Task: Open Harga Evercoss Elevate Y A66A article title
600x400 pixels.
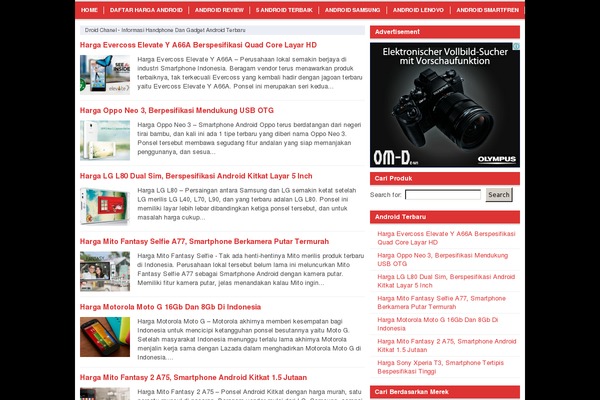Action: (198, 45)
